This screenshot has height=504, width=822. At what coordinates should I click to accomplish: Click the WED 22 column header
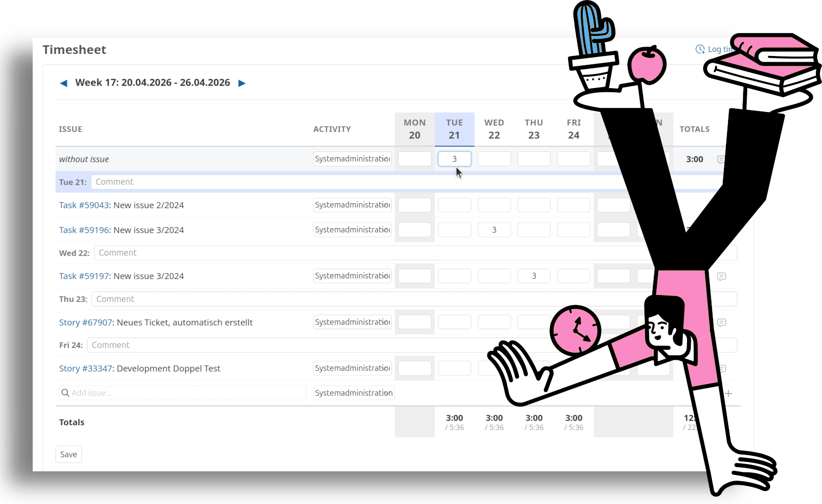pos(494,129)
